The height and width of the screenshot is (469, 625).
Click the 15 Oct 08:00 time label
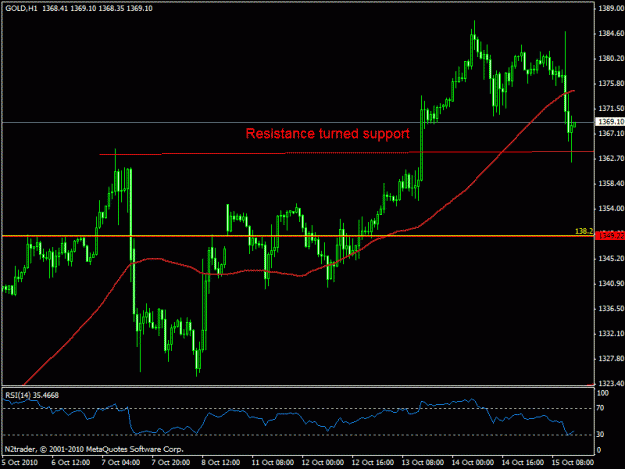click(573, 462)
